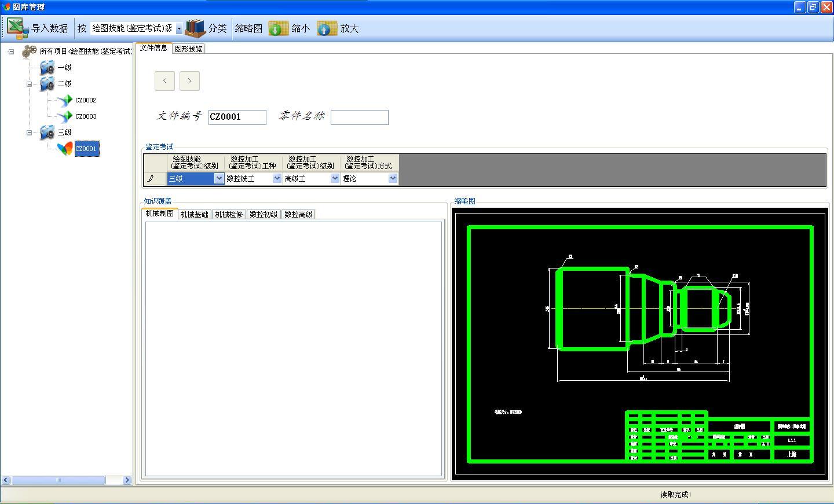This screenshot has height=504, width=834.
Task: Click the 分类 books icon
Action: click(196, 28)
